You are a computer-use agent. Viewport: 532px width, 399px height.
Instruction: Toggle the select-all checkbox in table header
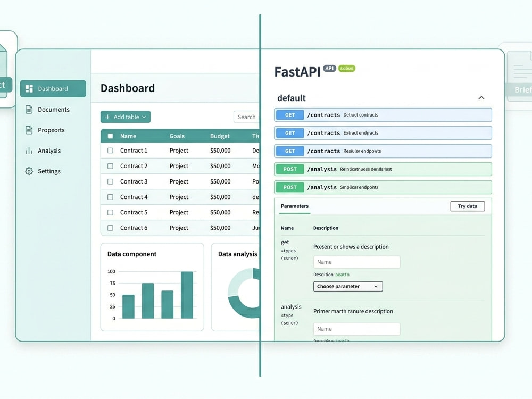point(110,136)
